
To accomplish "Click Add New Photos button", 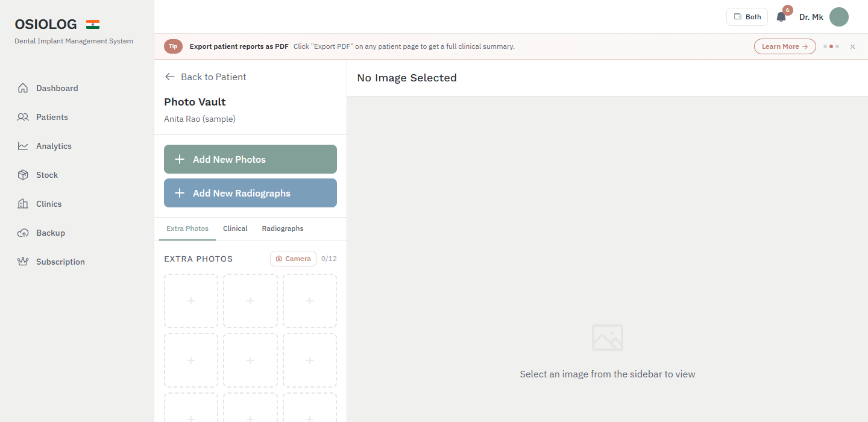I will click(250, 159).
